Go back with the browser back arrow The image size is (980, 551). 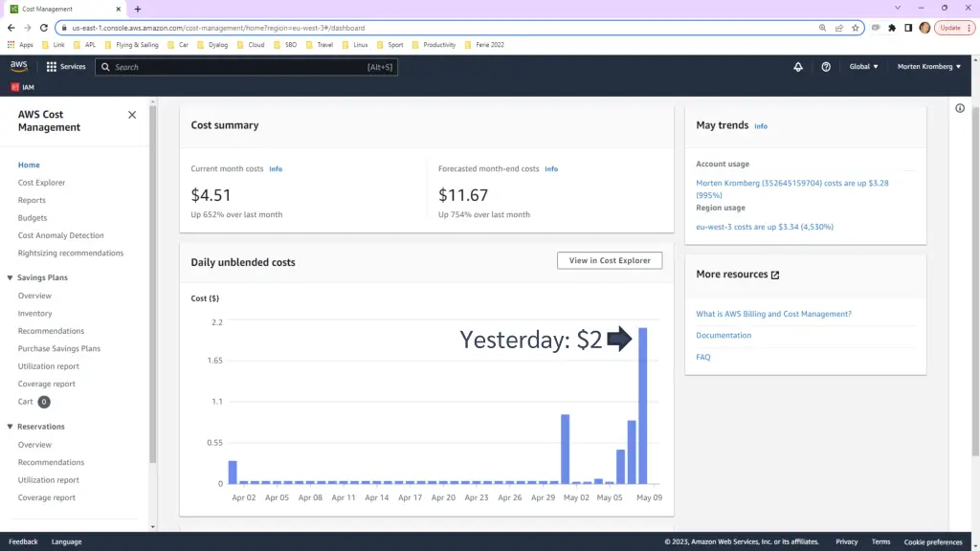click(11, 28)
